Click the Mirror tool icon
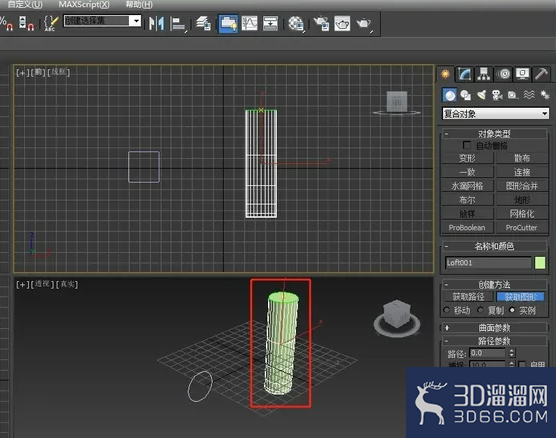Viewport: 556px width, 438px height. pyautogui.click(x=156, y=24)
